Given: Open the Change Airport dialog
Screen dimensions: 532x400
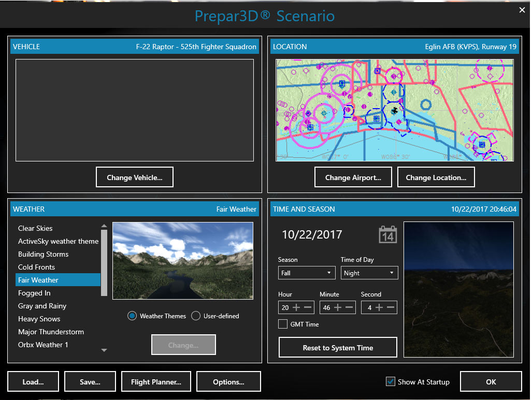Looking at the screenshot, I should (353, 176).
